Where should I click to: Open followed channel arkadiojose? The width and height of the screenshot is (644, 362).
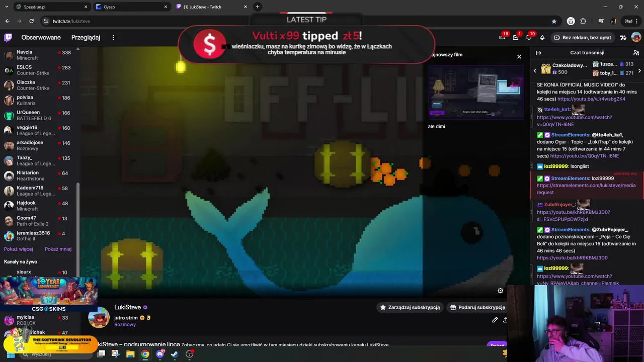(39, 145)
